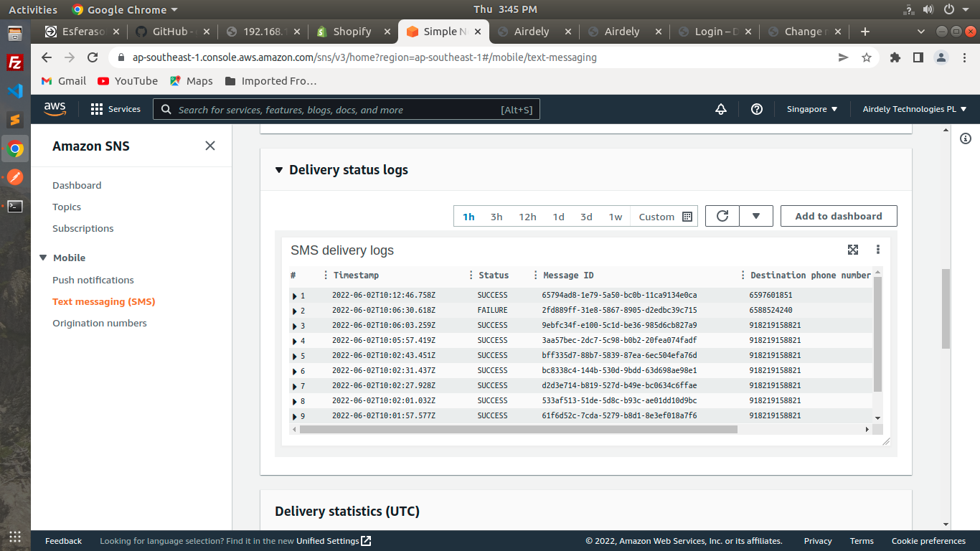This screenshot has width=980, height=551.
Task: Click the Add to dashboard button
Action: (838, 216)
